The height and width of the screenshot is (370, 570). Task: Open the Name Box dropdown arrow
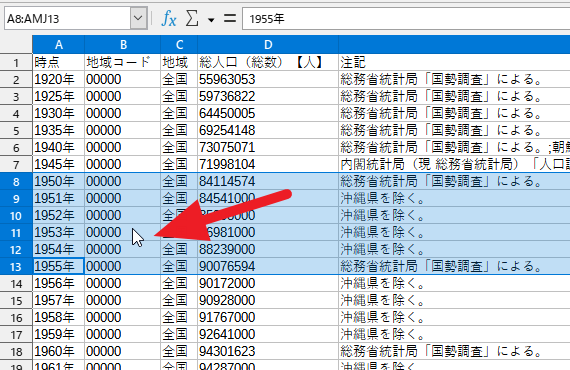(139, 18)
